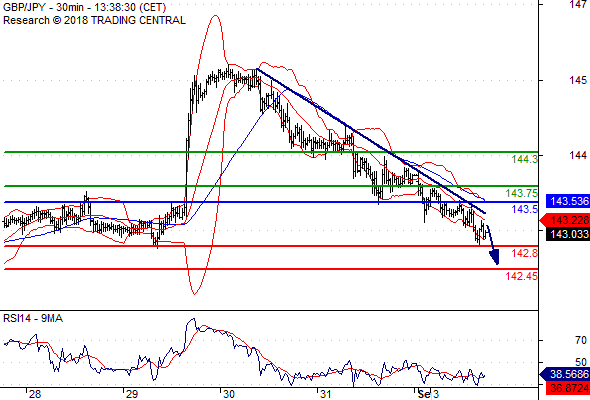The width and height of the screenshot is (590, 400).
Task: Click the 142.8 red support label
Action: [x=525, y=253]
